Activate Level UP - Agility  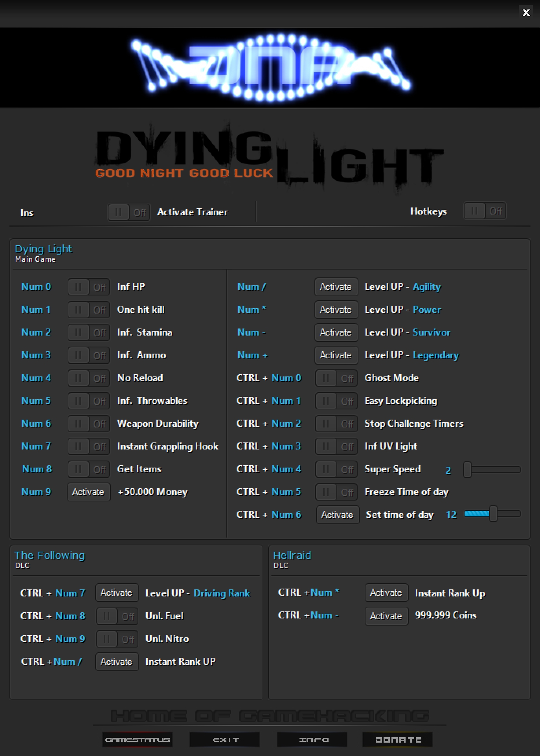[x=336, y=287]
